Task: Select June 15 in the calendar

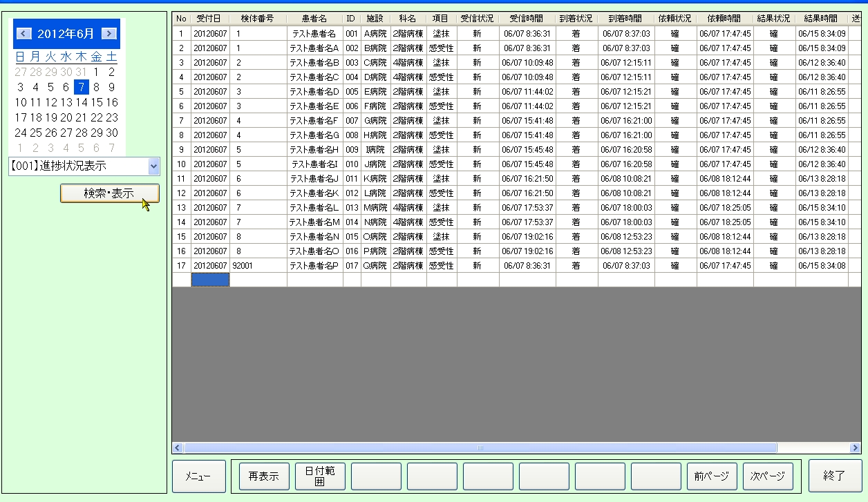Action: pos(97,102)
